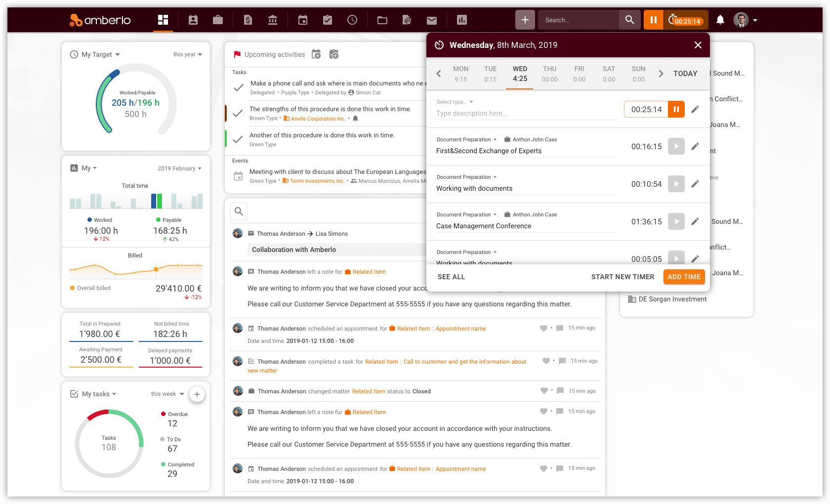Image resolution: width=830 pixels, height=504 pixels.
Task: Open the Contacts icon in top navigation
Action: click(193, 20)
